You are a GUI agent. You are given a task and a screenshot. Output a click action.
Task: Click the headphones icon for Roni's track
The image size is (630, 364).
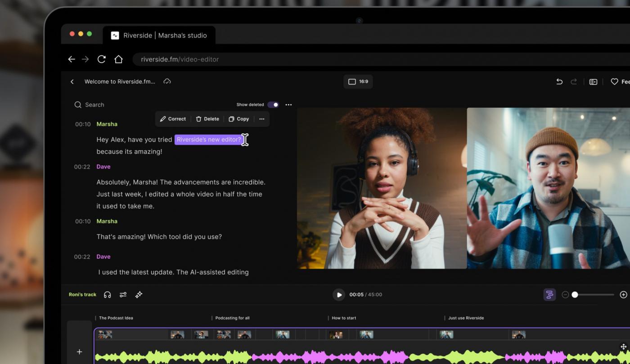(107, 295)
